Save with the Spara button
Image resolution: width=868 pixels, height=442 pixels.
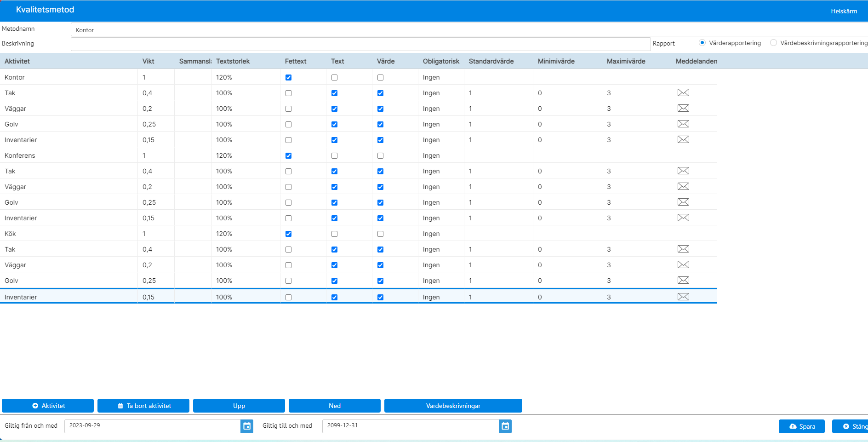click(x=802, y=426)
